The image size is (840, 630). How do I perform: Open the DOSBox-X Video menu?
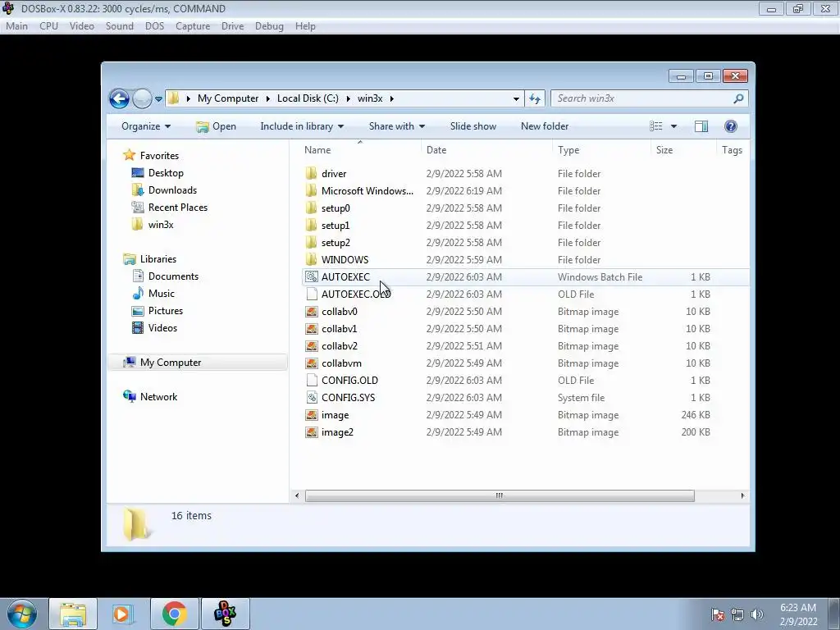tap(81, 26)
